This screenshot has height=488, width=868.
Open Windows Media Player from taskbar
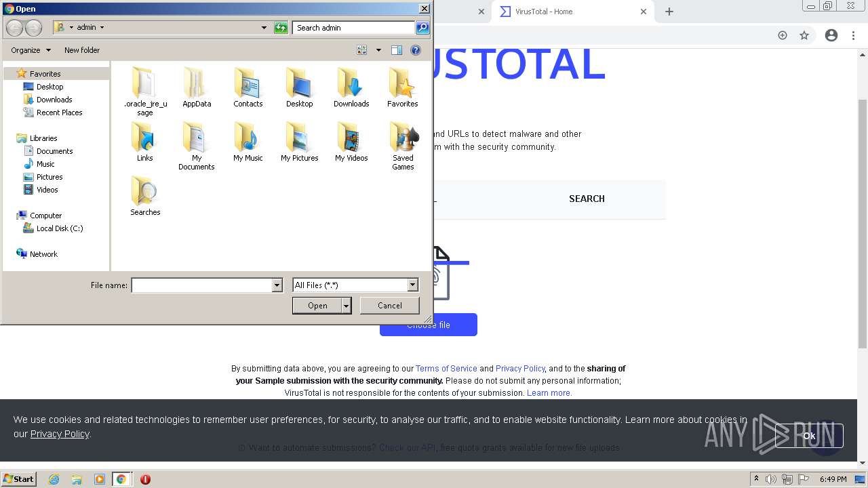(100, 479)
